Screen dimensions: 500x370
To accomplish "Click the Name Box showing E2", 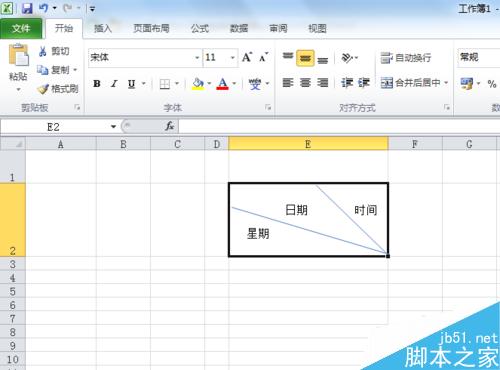I will click(53, 127).
